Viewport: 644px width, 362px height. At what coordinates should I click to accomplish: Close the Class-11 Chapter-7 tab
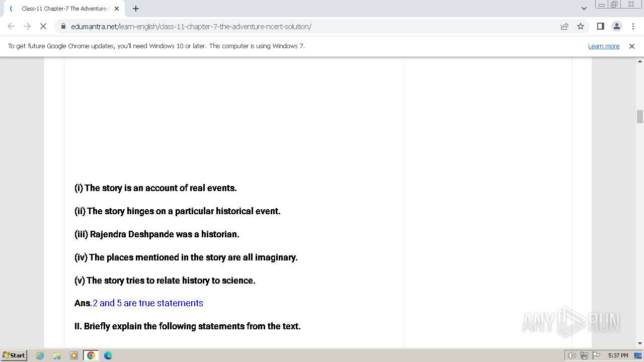tap(117, 9)
